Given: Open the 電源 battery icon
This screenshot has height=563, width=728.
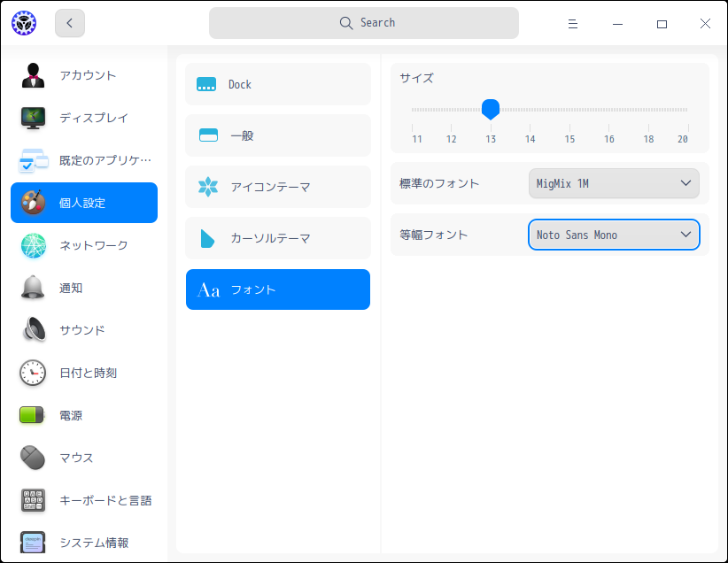Looking at the screenshot, I should [32, 415].
